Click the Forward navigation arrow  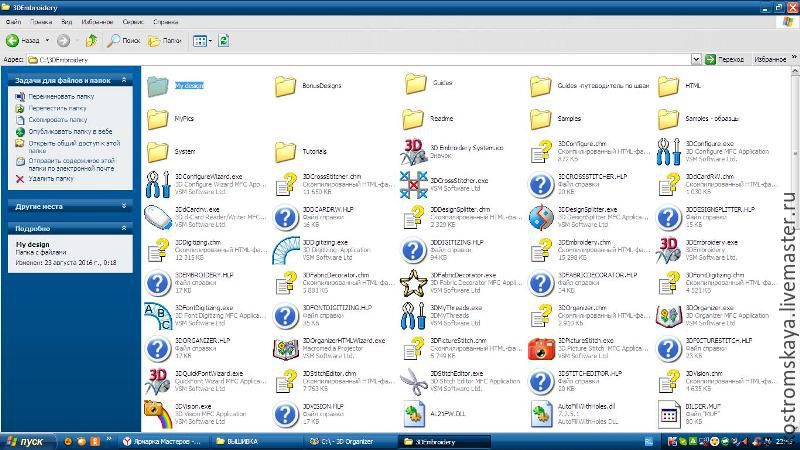63,40
